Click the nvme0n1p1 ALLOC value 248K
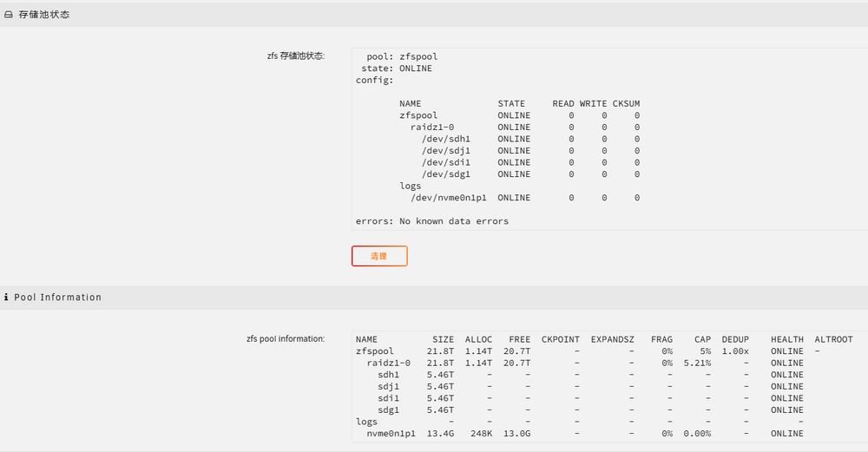Viewport: 868px width, 452px height. pos(481,433)
